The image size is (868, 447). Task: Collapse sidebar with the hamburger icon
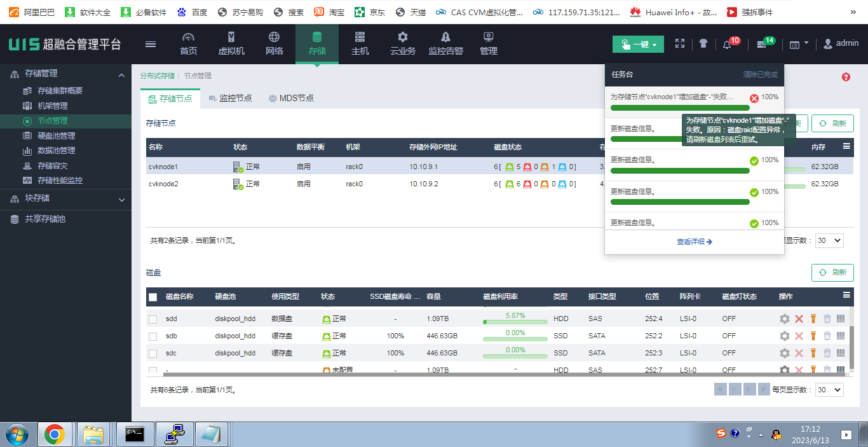tap(151, 44)
